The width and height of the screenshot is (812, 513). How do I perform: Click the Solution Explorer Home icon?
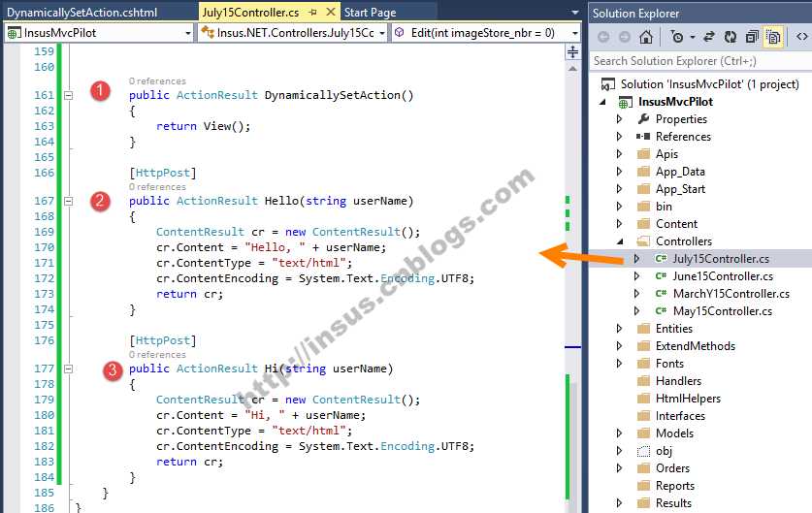point(646,37)
